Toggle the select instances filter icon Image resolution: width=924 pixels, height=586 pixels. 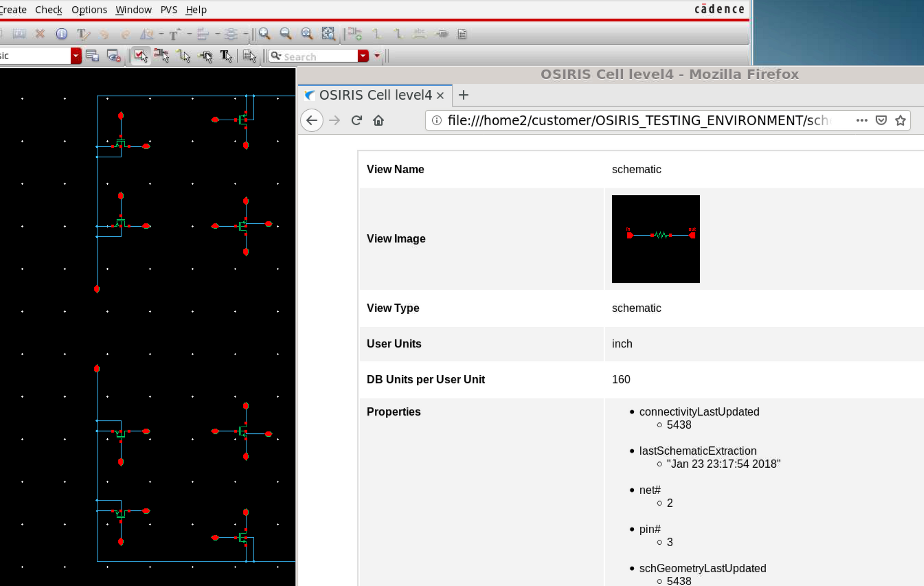(x=162, y=56)
